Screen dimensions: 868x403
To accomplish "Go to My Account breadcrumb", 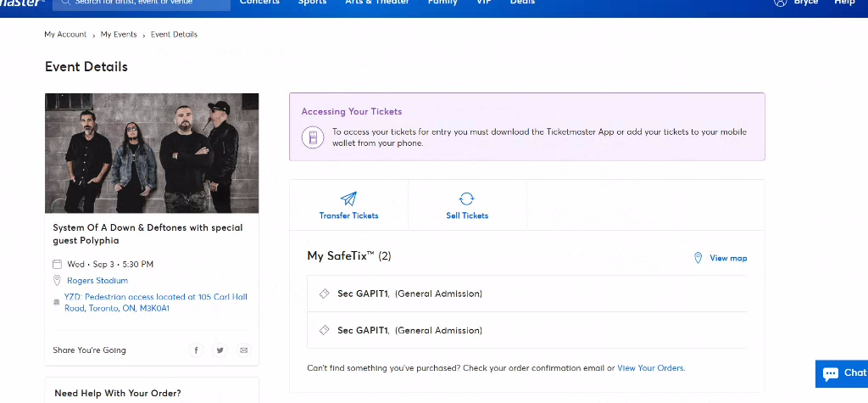I will tap(65, 35).
